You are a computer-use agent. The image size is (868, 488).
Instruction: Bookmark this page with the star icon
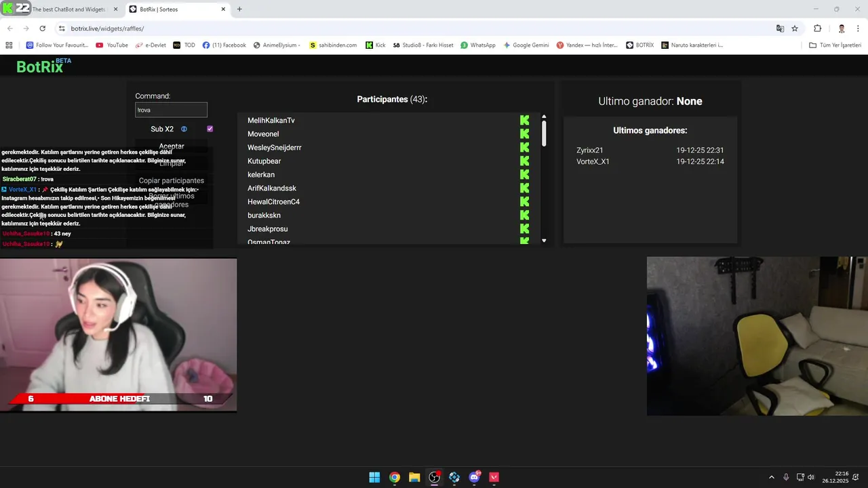click(795, 28)
